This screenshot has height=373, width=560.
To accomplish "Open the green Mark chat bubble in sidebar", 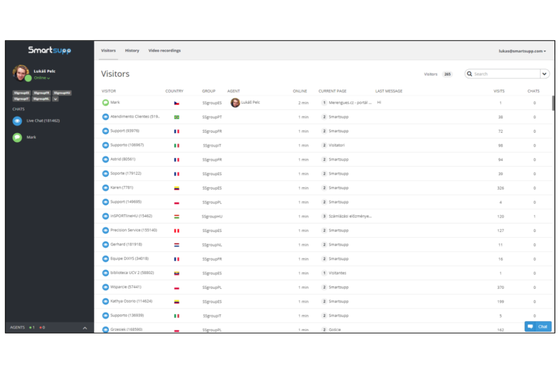I will (17, 138).
